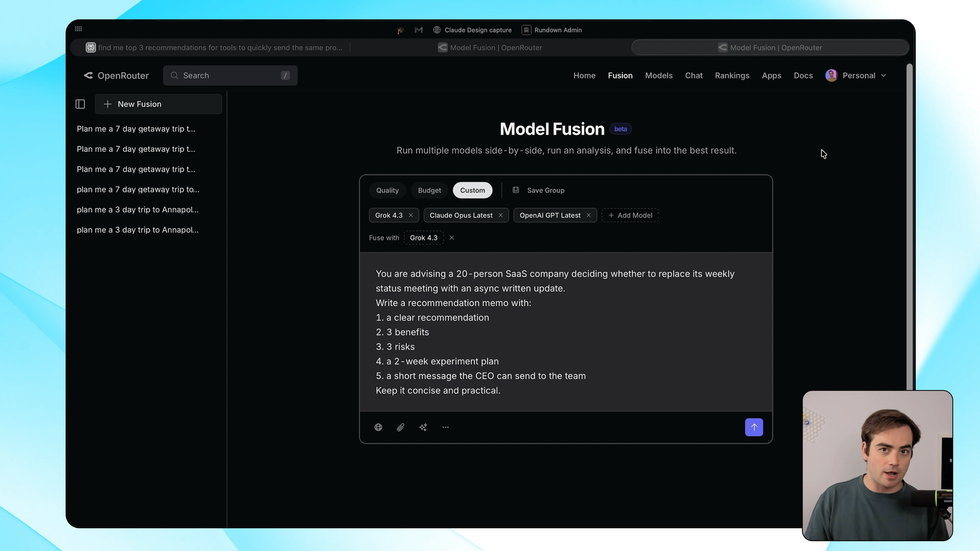Image resolution: width=980 pixels, height=551 pixels.
Task: Click the Add Model button
Action: 630,216
